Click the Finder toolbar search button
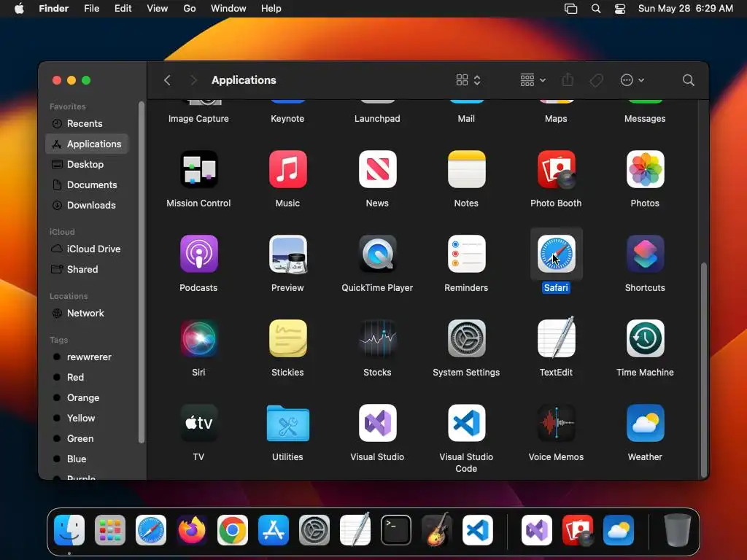The image size is (747, 560). click(x=688, y=80)
